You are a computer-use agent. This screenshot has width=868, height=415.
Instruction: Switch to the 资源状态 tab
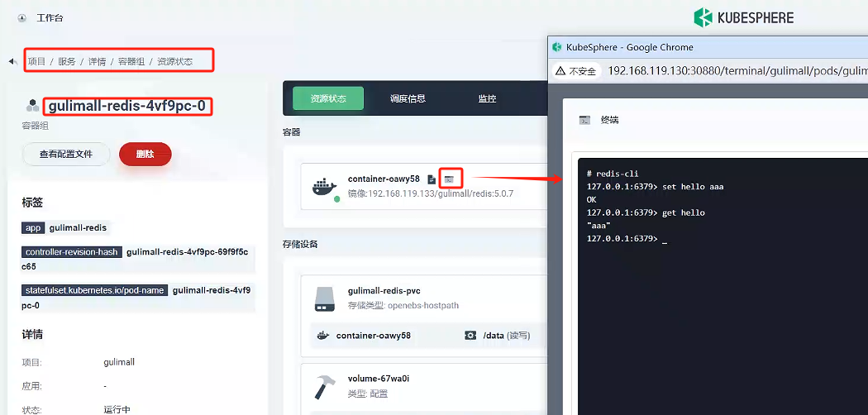click(x=328, y=98)
